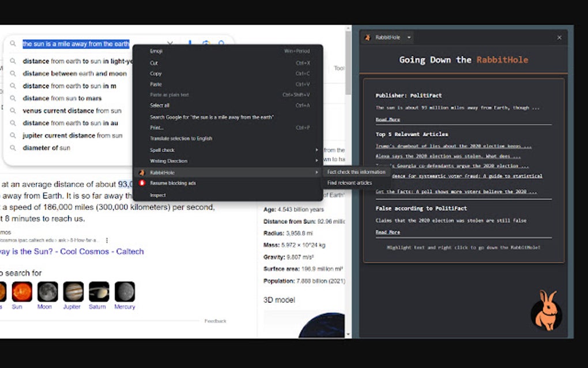Open Google Lens via the camera icon
Screen dimensions: 588x368
coord(206,44)
